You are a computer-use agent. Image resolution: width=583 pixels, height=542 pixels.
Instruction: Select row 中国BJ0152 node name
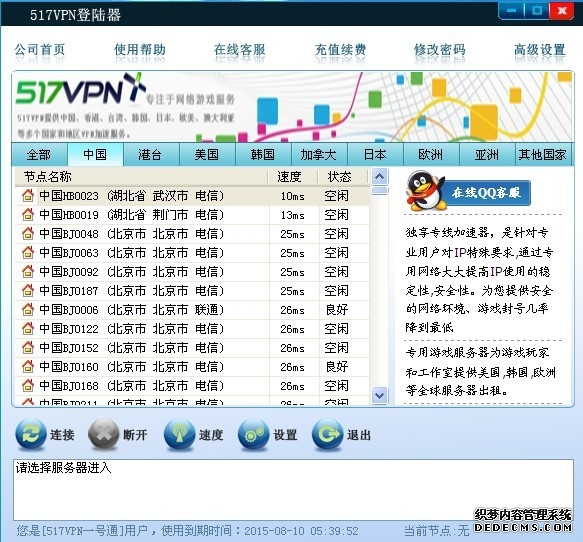click(131, 348)
